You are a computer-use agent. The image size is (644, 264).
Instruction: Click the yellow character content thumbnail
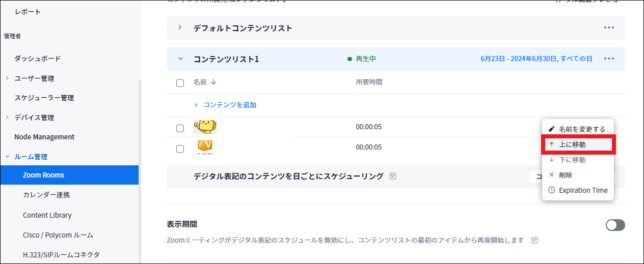point(205,127)
